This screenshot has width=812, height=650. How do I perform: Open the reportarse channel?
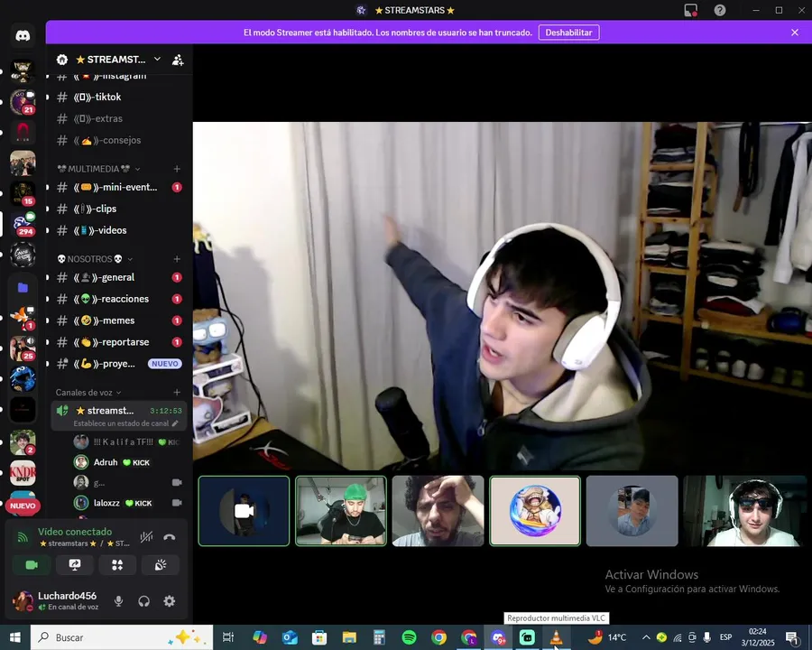point(118,342)
